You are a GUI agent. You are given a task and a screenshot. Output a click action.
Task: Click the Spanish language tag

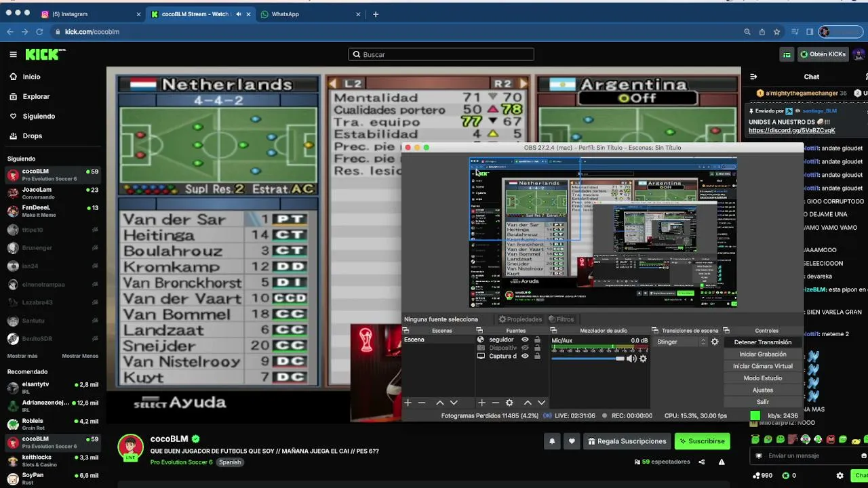pos(230,462)
